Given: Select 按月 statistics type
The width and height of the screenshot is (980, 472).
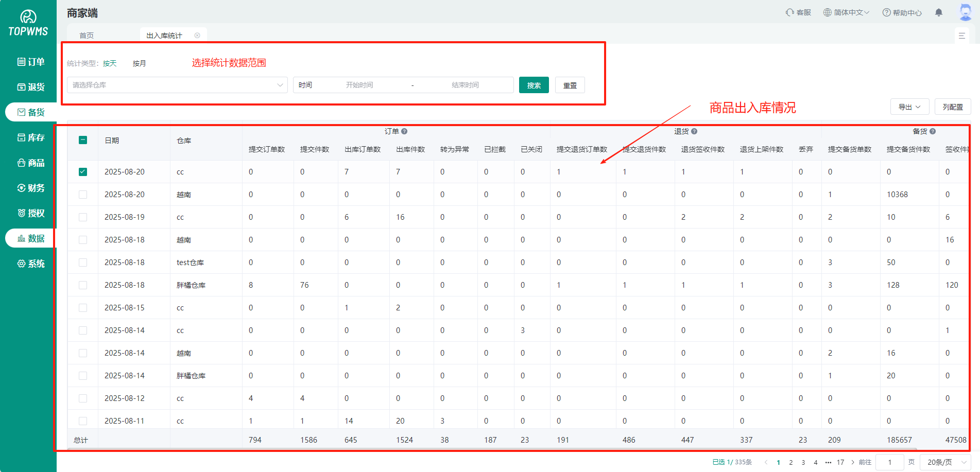Looking at the screenshot, I should tap(139, 63).
